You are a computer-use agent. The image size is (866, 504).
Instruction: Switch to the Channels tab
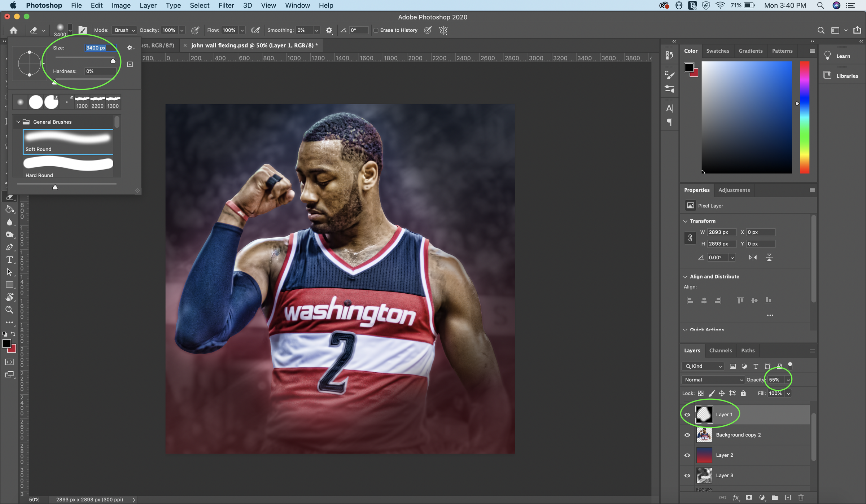point(720,350)
